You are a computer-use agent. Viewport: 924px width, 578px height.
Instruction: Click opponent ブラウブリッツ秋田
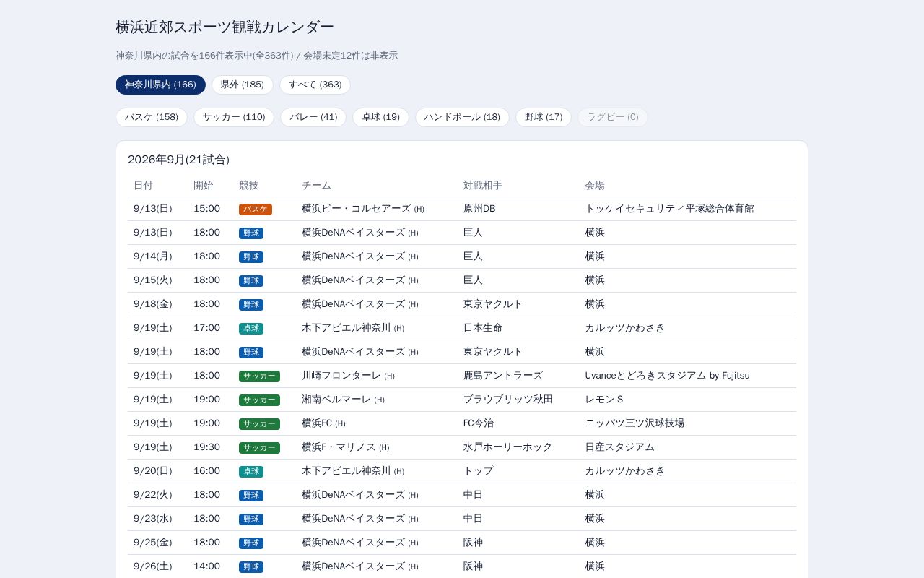coord(507,400)
